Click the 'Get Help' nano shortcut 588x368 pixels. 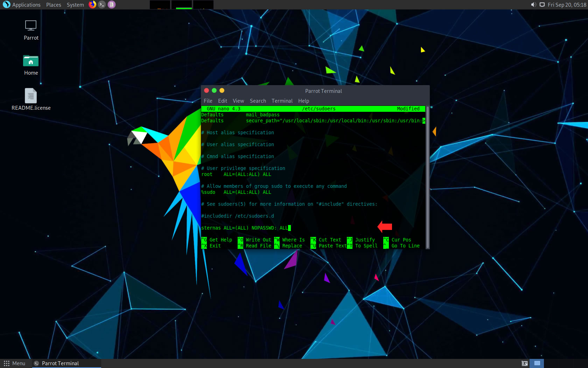[x=220, y=240]
